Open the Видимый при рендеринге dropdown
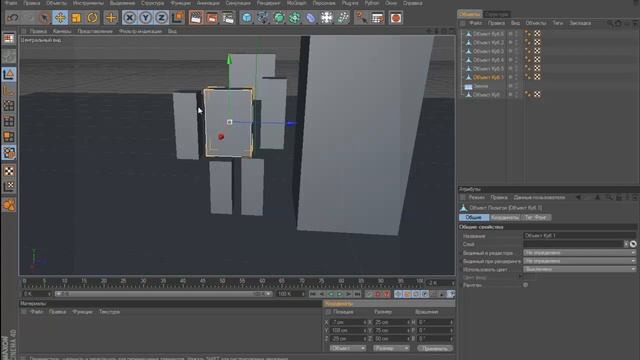This screenshot has width=640, height=360. point(579,261)
